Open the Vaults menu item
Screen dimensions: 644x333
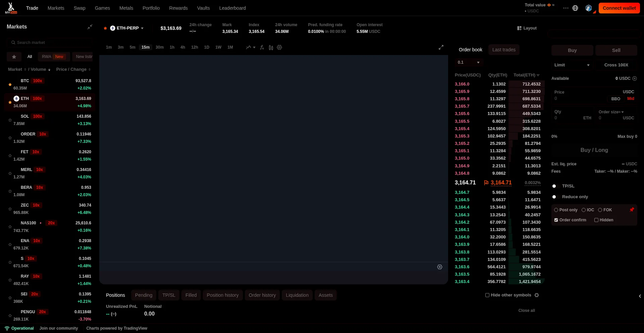pos(203,8)
